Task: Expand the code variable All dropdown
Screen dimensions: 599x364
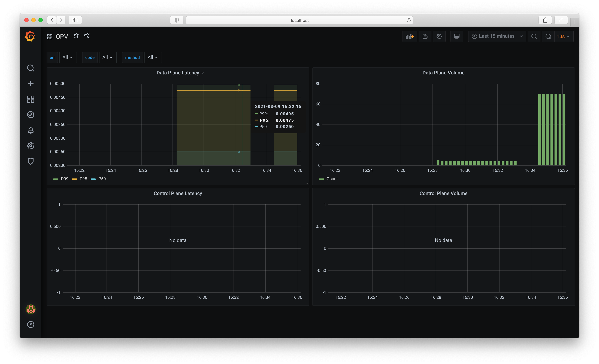Action: (108, 57)
